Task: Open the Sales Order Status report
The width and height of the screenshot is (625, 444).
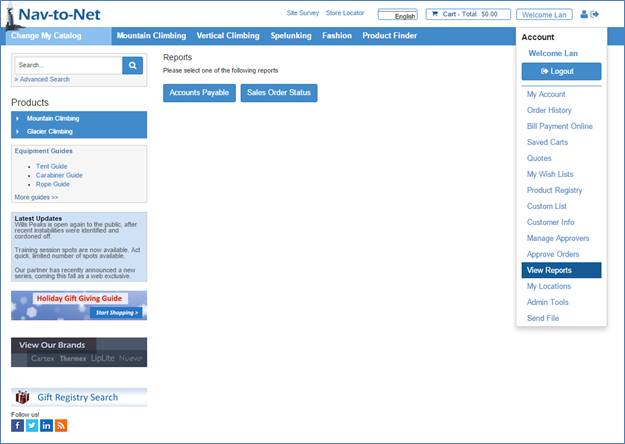Action: click(279, 93)
